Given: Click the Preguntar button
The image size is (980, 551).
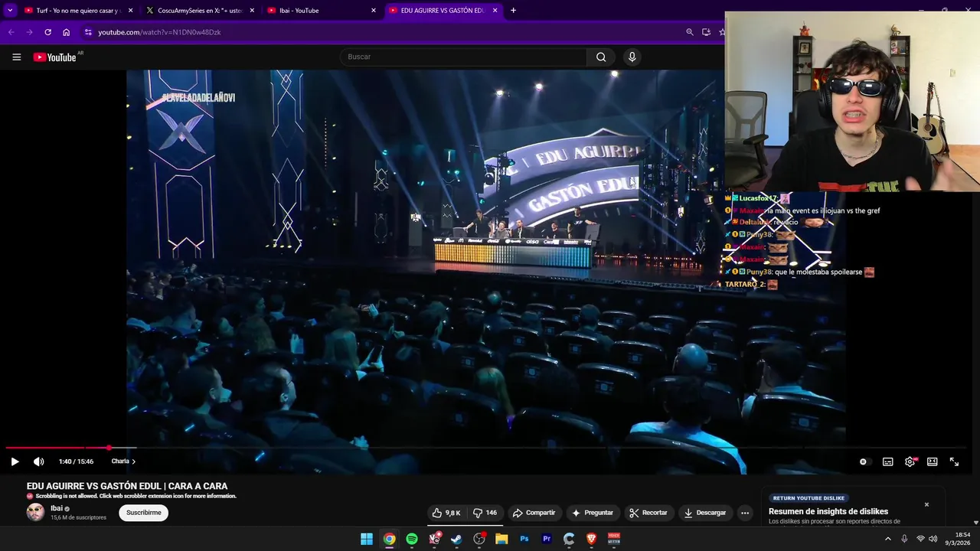Looking at the screenshot, I should click(593, 513).
